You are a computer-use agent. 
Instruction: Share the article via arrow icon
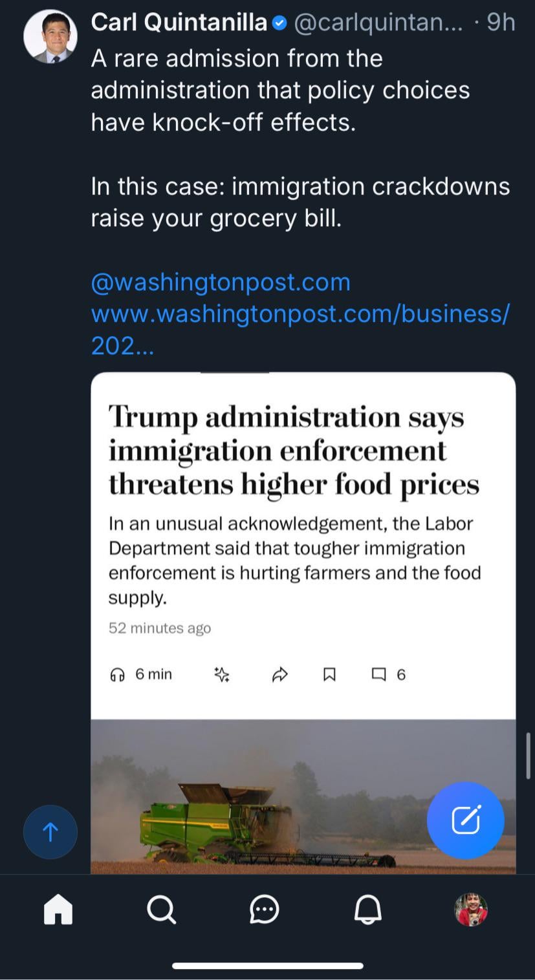point(279,675)
